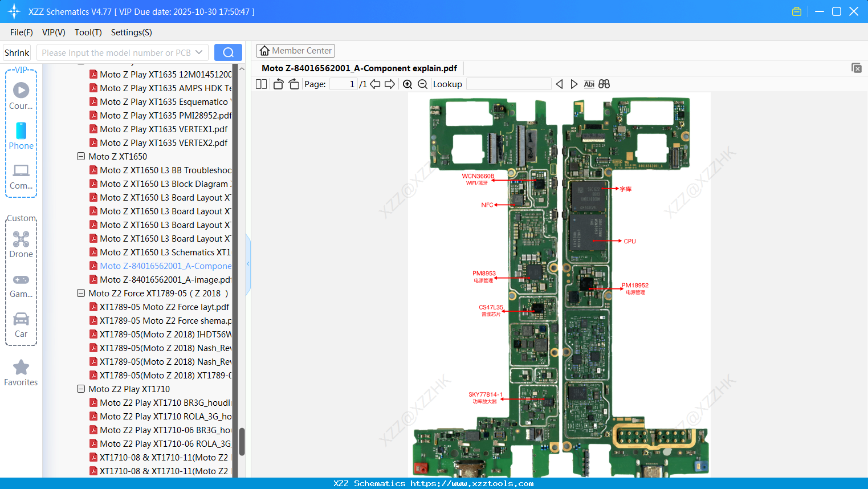Image resolution: width=868 pixels, height=489 pixels.
Task: Rotate the PDF clockwise
Action: point(294,84)
